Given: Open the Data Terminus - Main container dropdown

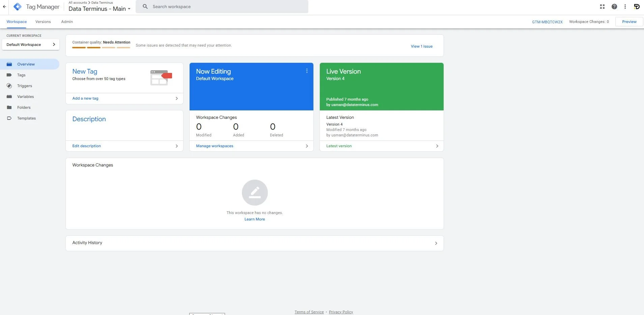Looking at the screenshot, I should tap(100, 9).
